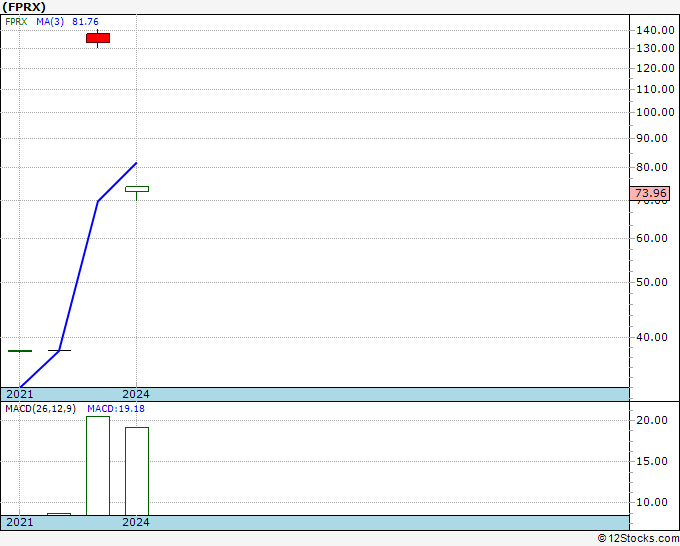This screenshot has width=680, height=546.
Task: Click the 2021 label on price timeline
Action: click(x=20, y=394)
